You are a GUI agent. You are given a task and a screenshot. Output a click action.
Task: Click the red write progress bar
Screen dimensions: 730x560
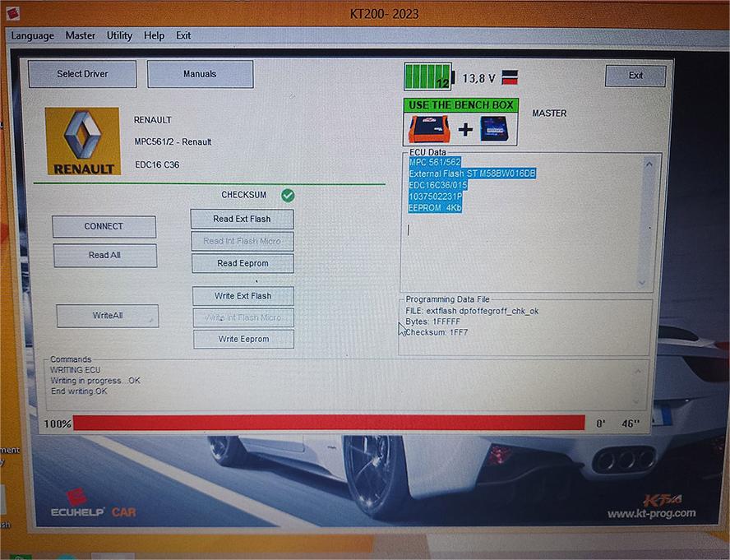(x=329, y=423)
